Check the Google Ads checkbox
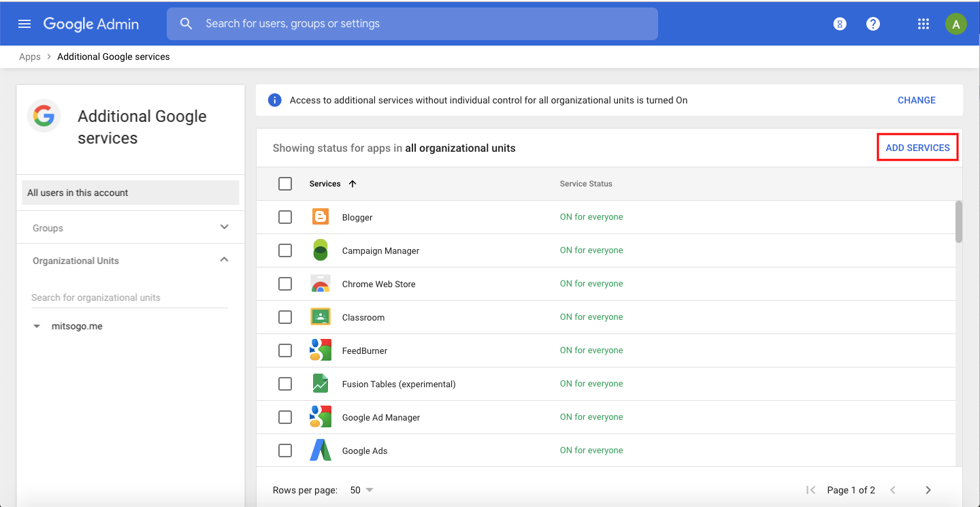 (x=285, y=451)
